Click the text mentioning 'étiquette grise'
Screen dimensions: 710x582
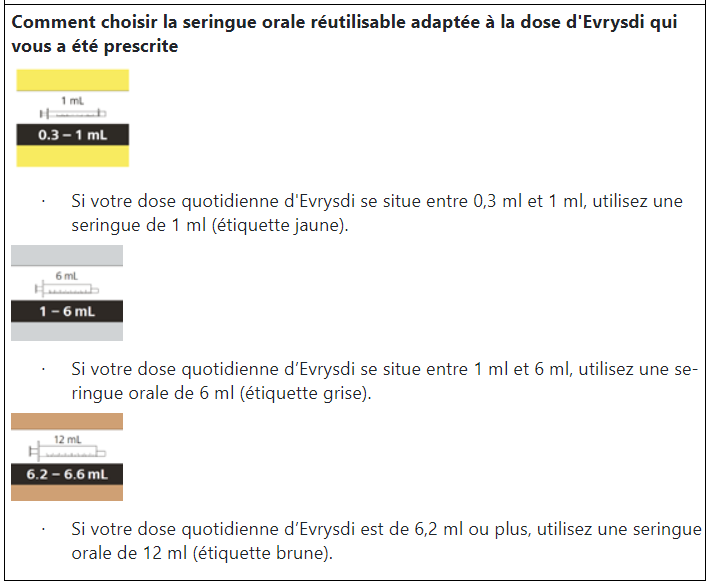[x=384, y=381]
